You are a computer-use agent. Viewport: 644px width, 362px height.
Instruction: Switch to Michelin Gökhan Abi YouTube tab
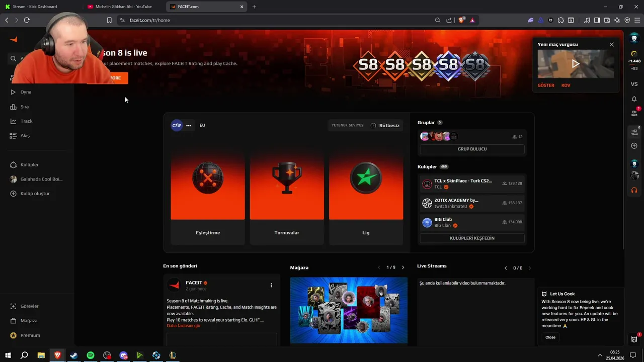pyautogui.click(x=124, y=7)
